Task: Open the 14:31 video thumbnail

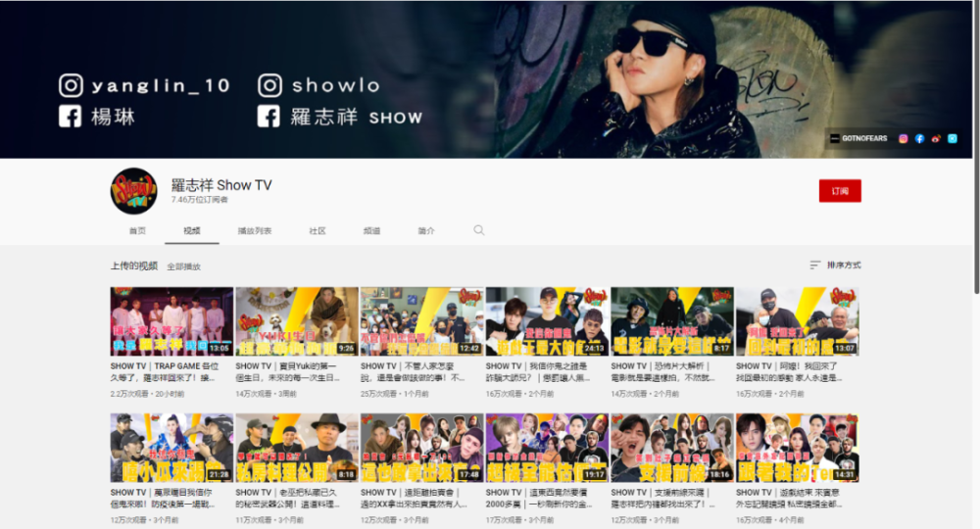Action: click(798, 447)
